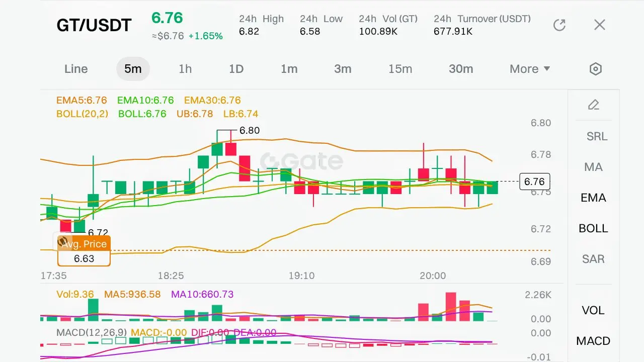Image resolution: width=644 pixels, height=362 pixels.
Task: Choose the 1m interval
Action: tap(289, 69)
